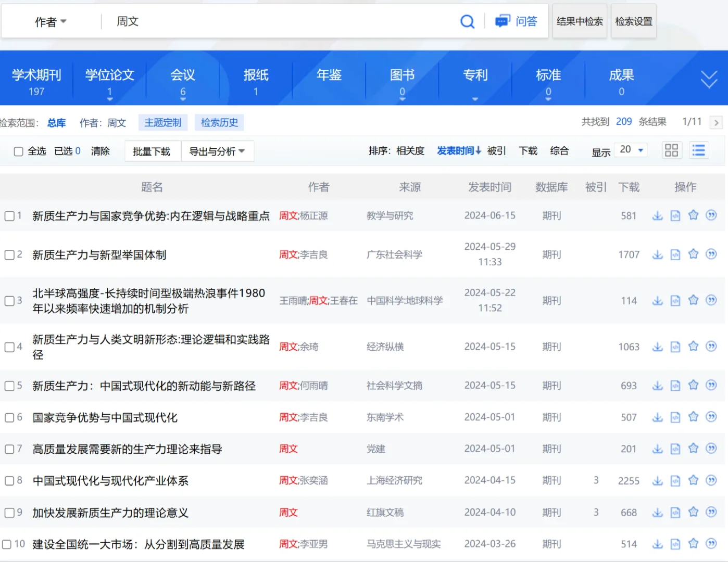Open the 问答 chat icon
728x562 pixels.
(501, 21)
